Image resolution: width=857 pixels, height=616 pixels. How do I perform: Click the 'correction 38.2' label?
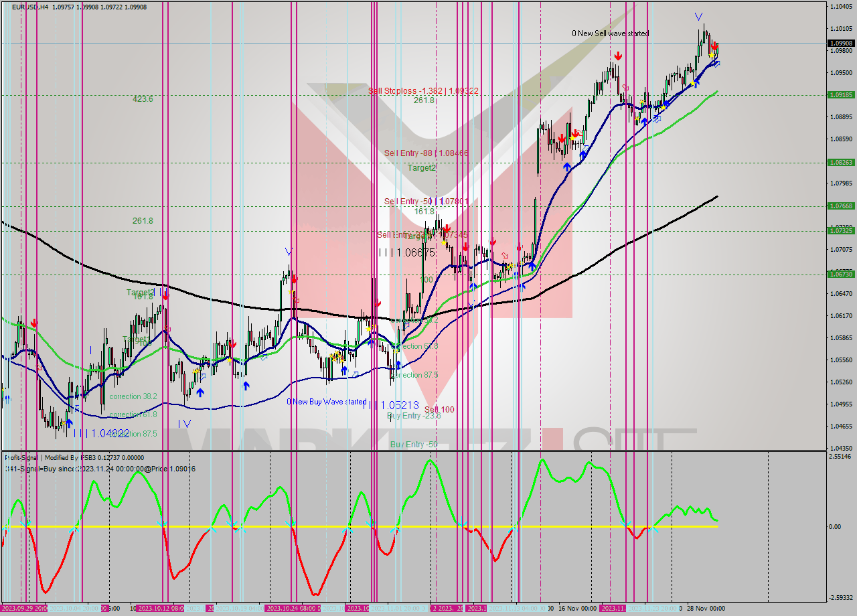coord(133,396)
